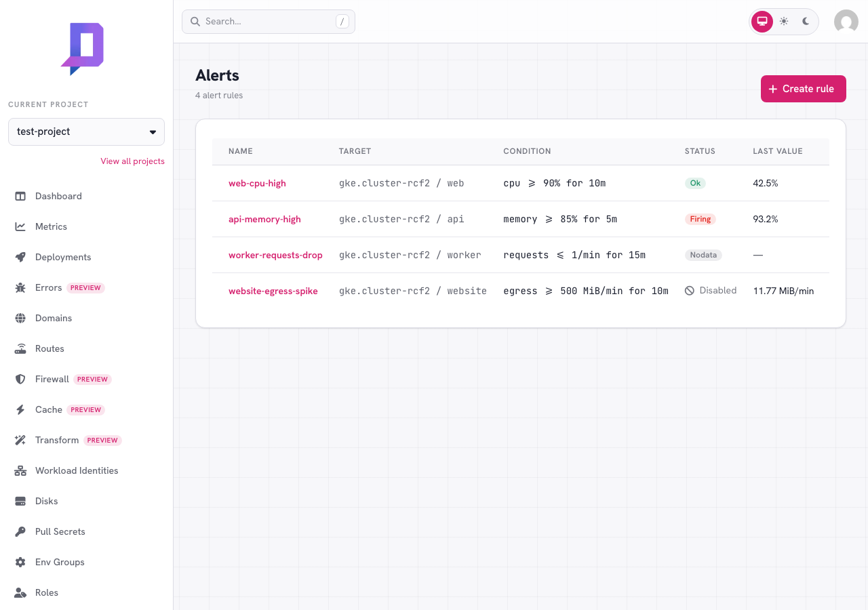Open Pull Secrets page
This screenshot has height=610, width=868.
(x=86, y=531)
